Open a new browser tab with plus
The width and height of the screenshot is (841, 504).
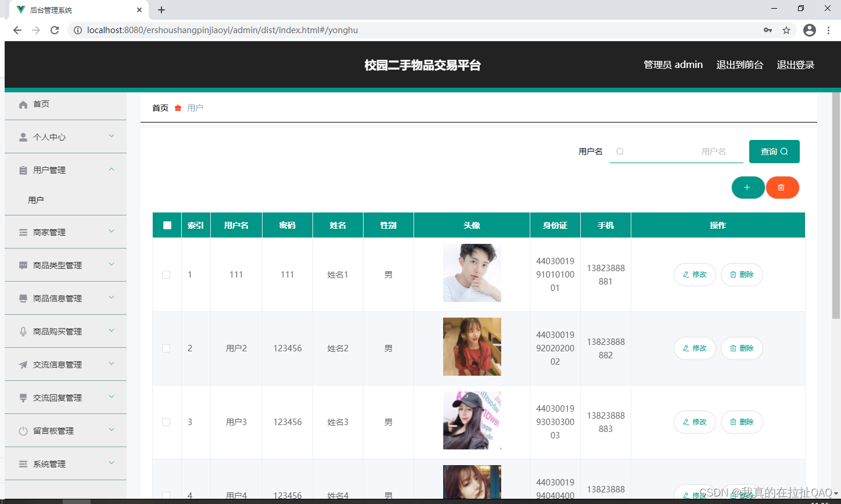tap(161, 10)
